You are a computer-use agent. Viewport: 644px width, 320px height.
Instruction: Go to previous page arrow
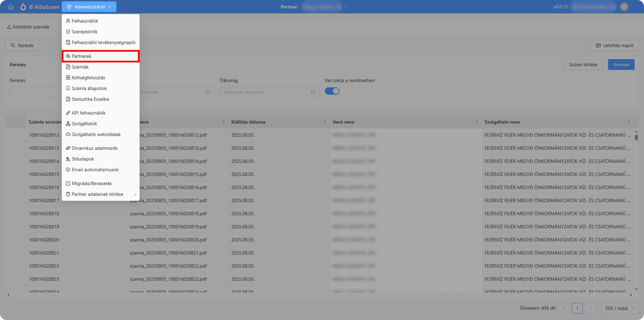pyautogui.click(x=564, y=308)
